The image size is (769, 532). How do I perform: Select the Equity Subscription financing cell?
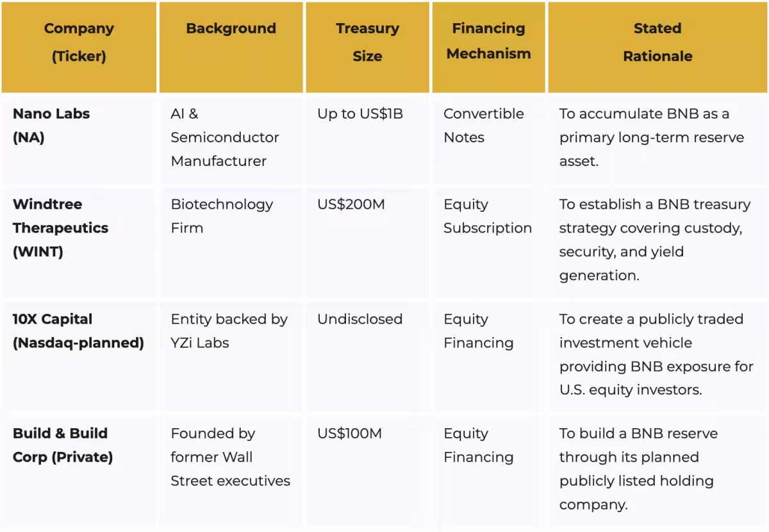click(487, 216)
